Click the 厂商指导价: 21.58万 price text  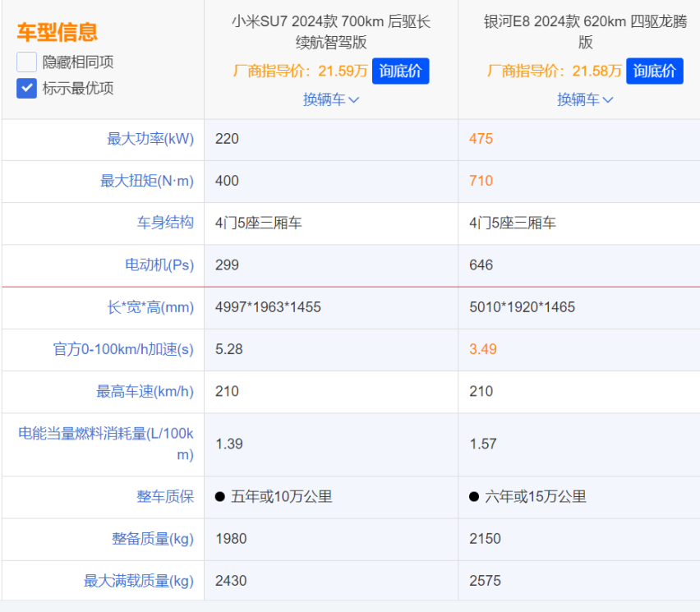point(554,71)
